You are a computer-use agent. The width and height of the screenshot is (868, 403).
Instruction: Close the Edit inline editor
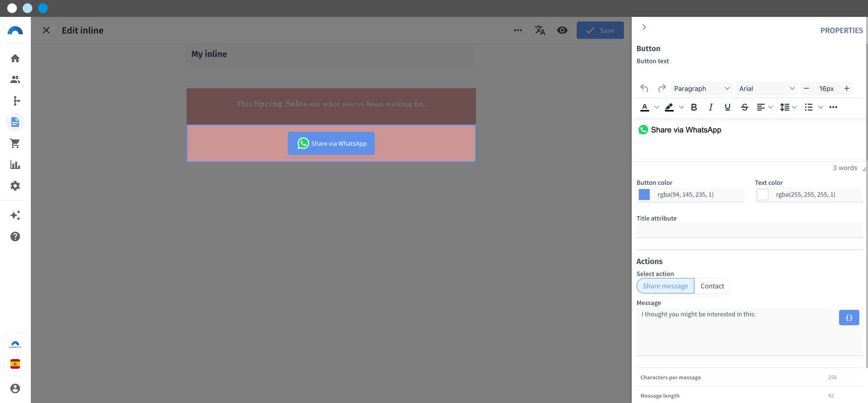coord(46,30)
